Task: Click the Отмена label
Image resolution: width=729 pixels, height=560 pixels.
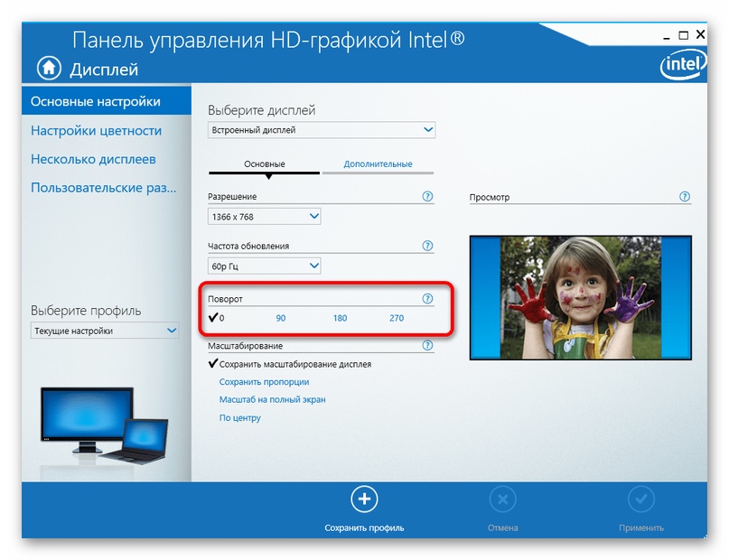Action: point(502,527)
